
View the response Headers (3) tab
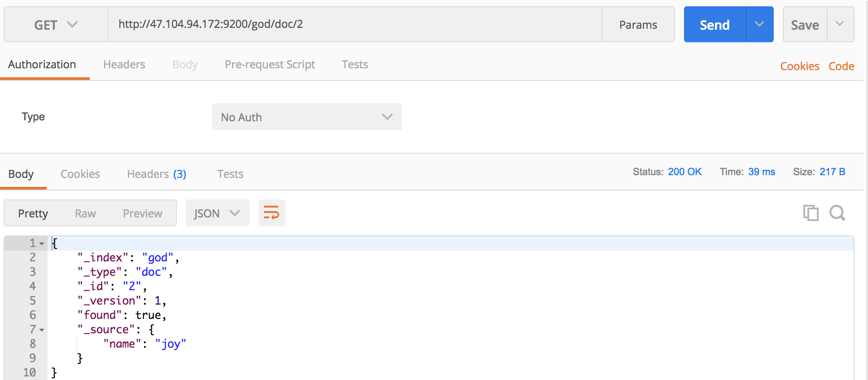click(157, 174)
